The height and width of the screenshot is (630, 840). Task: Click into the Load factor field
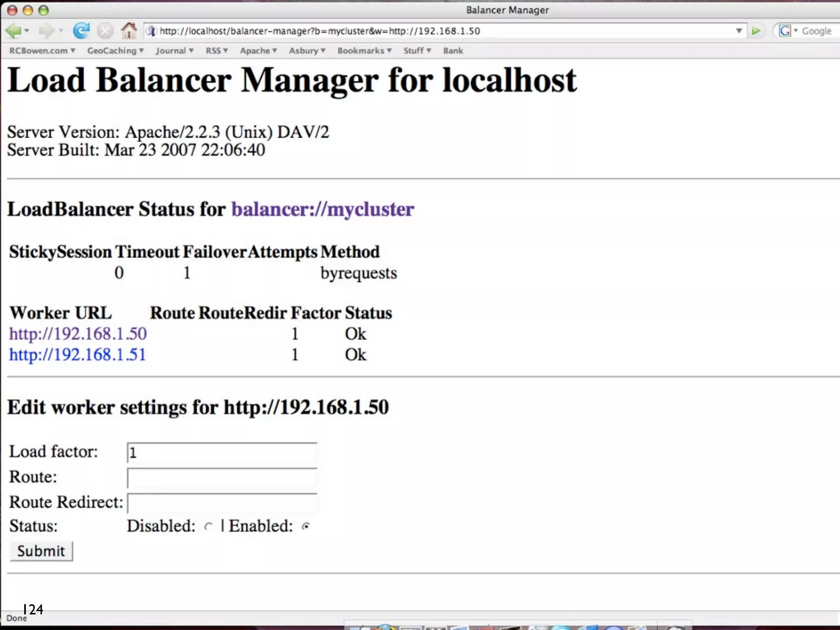pyautogui.click(x=222, y=453)
